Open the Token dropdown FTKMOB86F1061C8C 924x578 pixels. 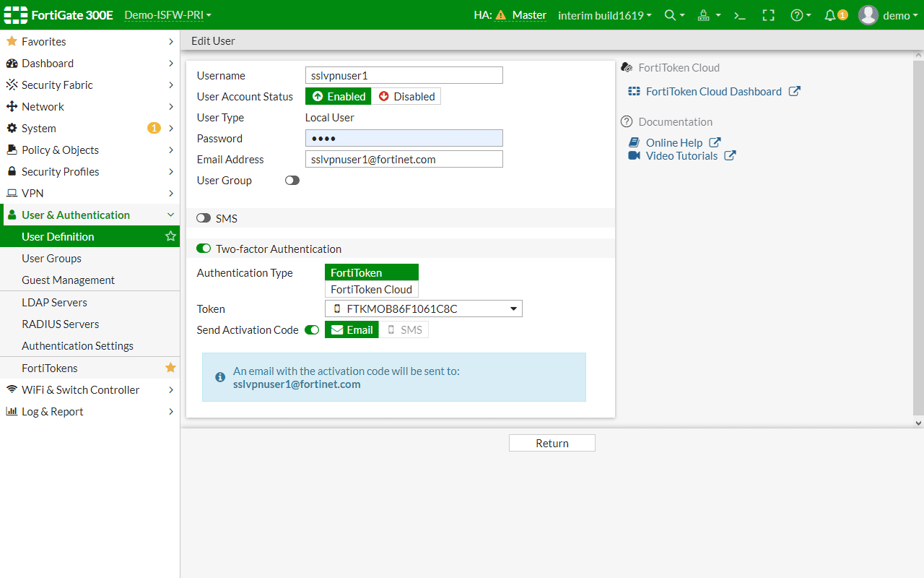click(x=424, y=309)
